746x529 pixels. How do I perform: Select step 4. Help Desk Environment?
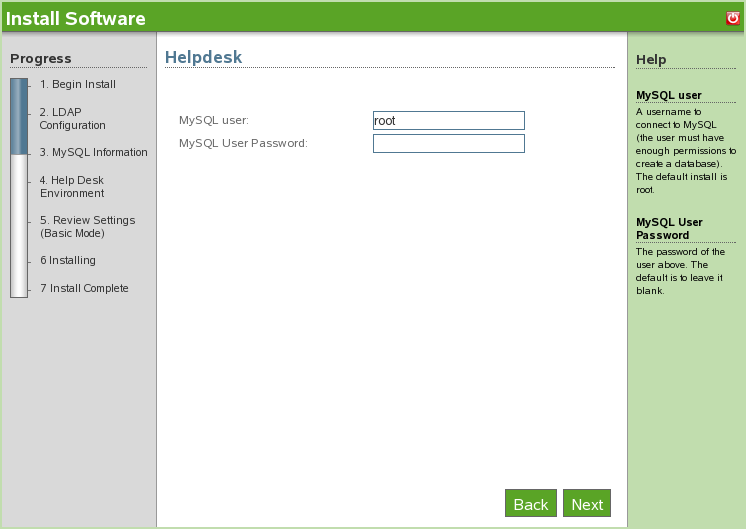(x=72, y=186)
